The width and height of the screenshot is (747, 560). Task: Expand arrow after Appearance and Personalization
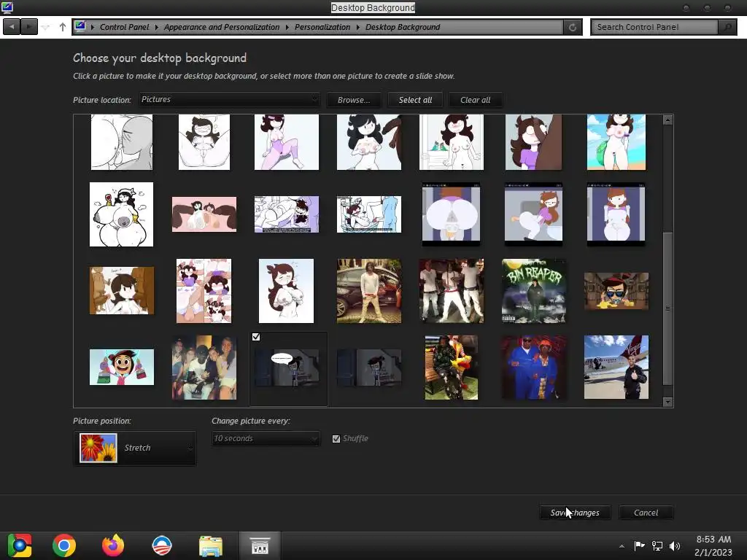(x=287, y=27)
